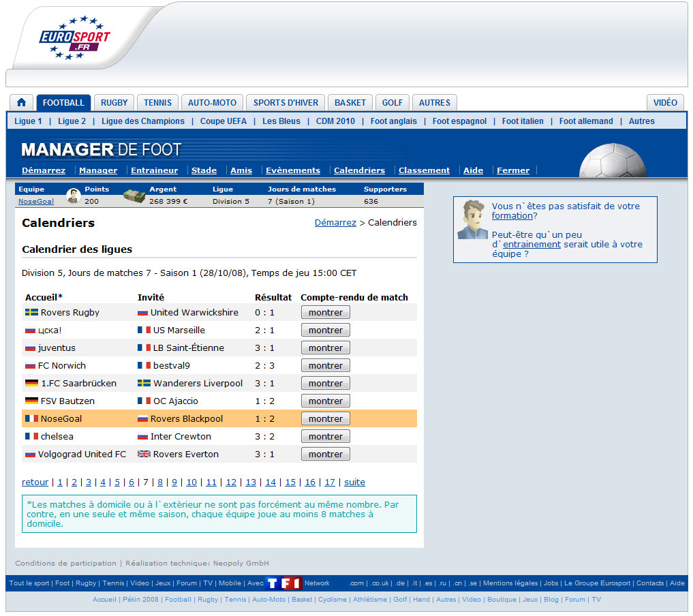Open Coupe UEFA section
The width and height of the screenshot is (693, 616).
coord(224,121)
